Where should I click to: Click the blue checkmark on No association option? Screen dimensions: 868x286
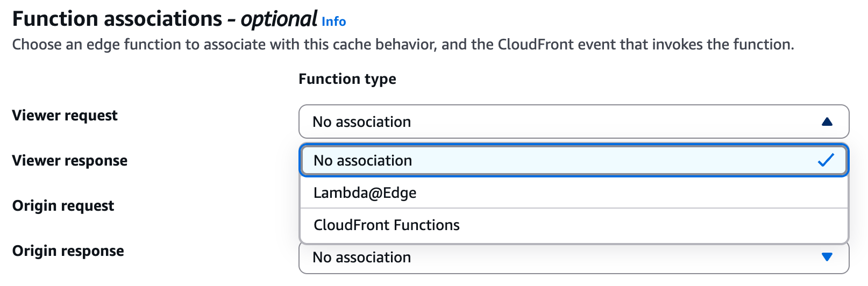(826, 160)
